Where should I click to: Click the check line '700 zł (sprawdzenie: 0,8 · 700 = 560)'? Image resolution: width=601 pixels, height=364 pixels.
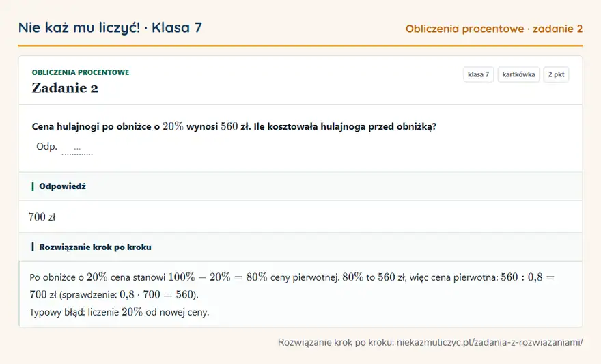coord(114,294)
